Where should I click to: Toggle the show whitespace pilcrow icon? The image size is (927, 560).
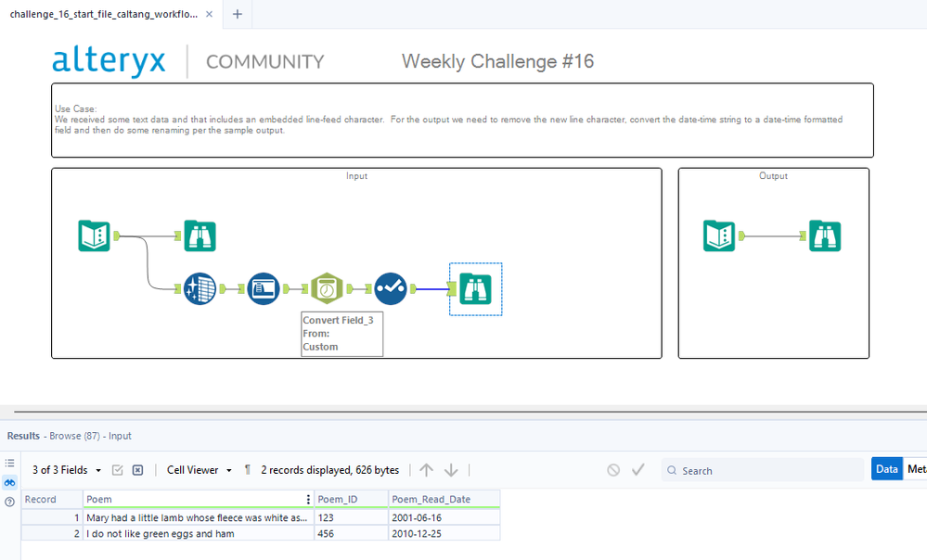point(247,470)
